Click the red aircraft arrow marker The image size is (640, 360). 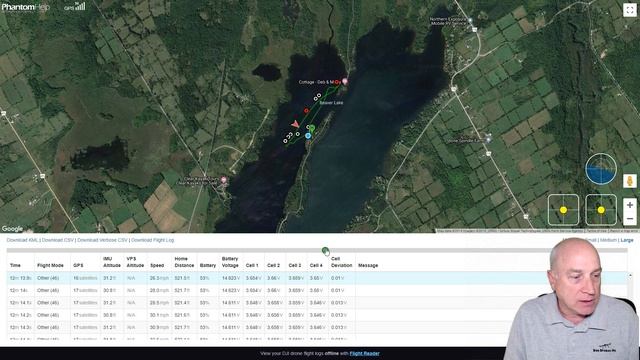pyautogui.click(x=295, y=124)
